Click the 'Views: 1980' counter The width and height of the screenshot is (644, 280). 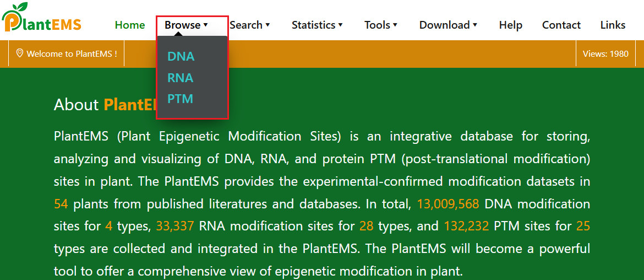pos(605,53)
